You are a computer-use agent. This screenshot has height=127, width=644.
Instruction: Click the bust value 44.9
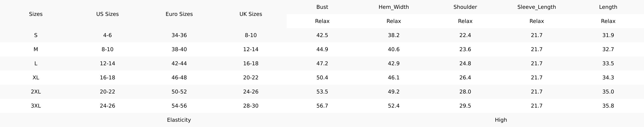(x=322, y=50)
